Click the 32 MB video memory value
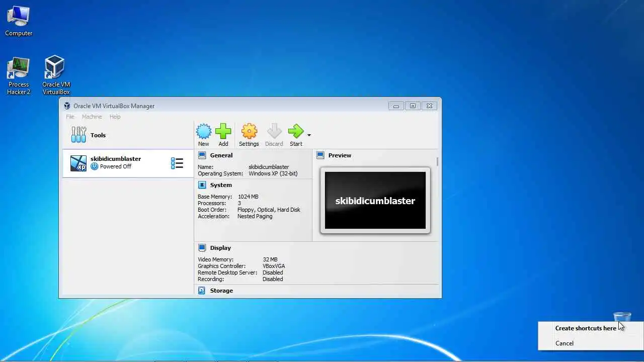 pyautogui.click(x=270, y=259)
